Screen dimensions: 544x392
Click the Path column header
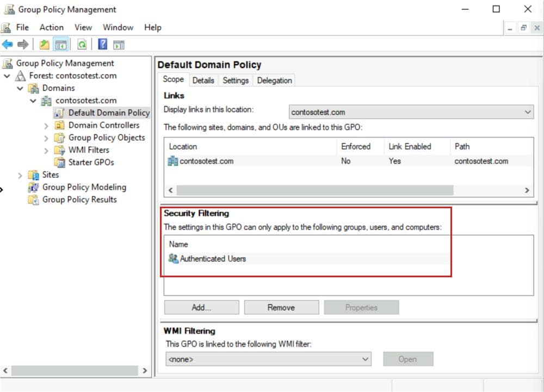(492, 147)
